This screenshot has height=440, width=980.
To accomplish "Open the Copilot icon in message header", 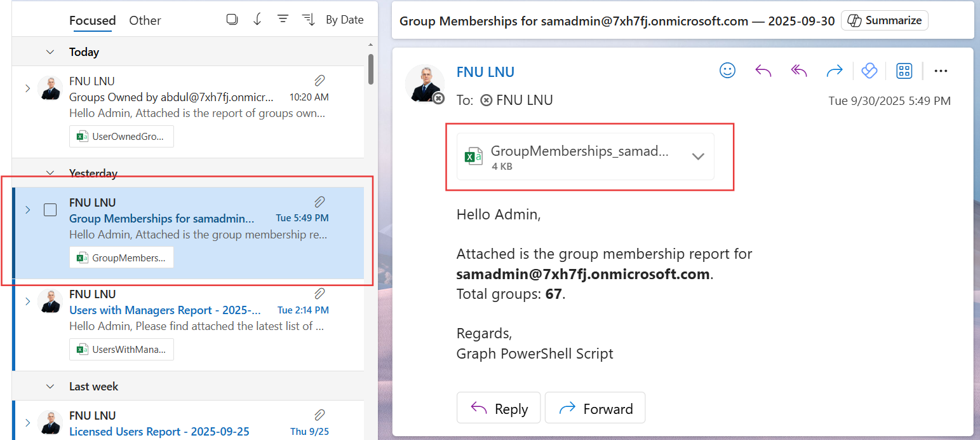I will tap(869, 71).
